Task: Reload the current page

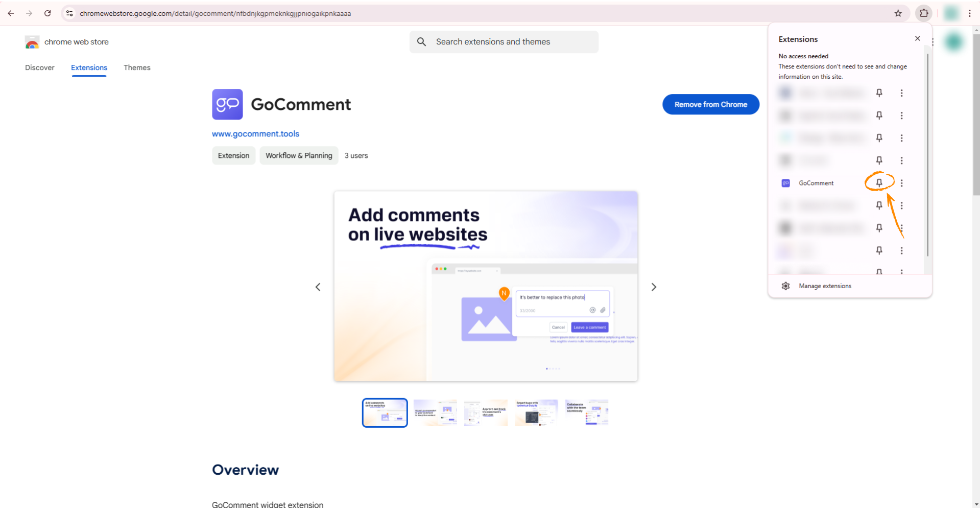Action: (x=47, y=13)
